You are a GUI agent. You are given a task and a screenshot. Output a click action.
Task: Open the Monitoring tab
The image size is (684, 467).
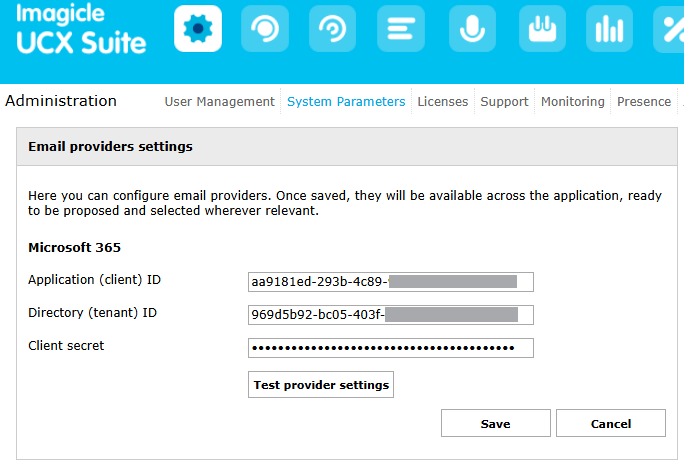(573, 101)
